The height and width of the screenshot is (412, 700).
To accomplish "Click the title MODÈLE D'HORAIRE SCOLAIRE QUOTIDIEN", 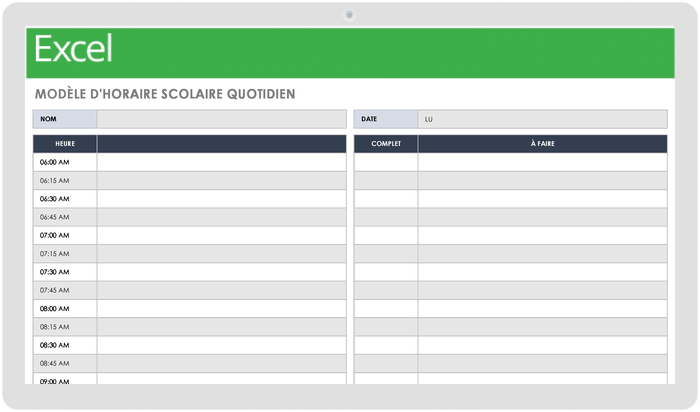I will (165, 94).
